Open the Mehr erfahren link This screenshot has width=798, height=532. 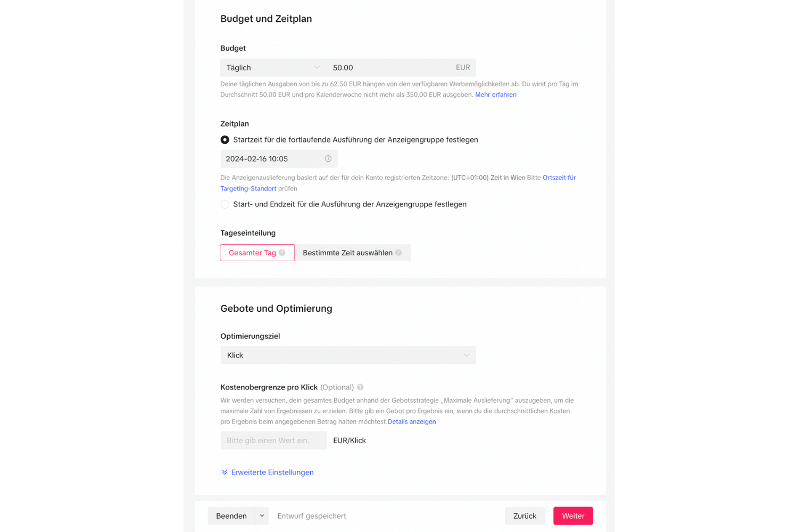click(x=496, y=95)
